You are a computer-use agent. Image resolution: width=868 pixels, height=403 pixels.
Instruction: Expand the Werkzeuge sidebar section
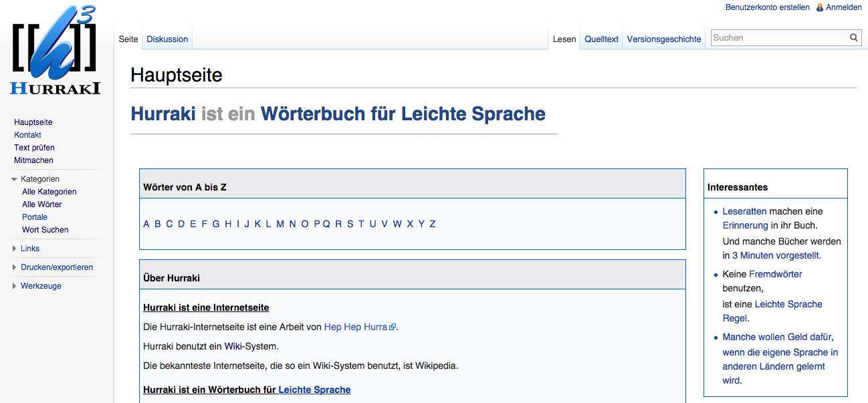tap(14, 286)
